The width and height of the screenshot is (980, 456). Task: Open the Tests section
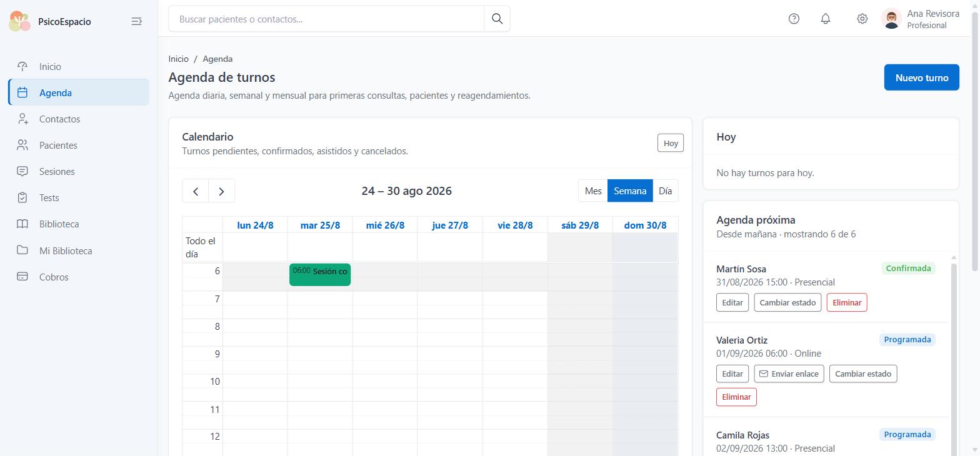click(79, 197)
